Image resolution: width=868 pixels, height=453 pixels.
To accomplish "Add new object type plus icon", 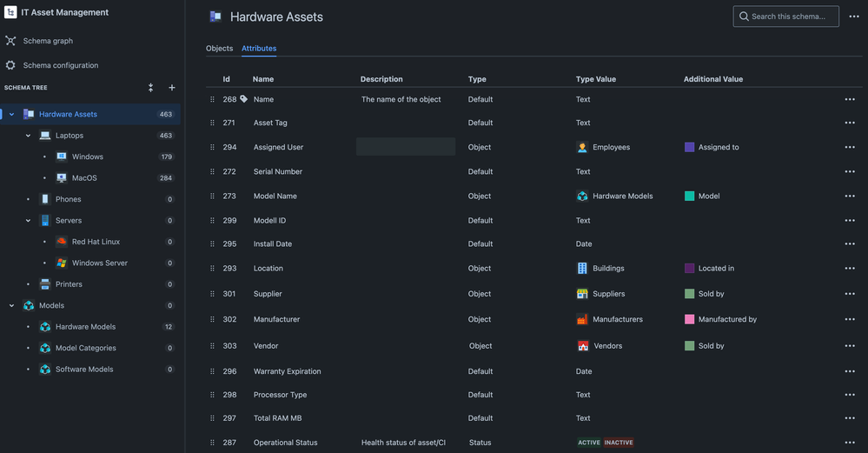I will (172, 88).
